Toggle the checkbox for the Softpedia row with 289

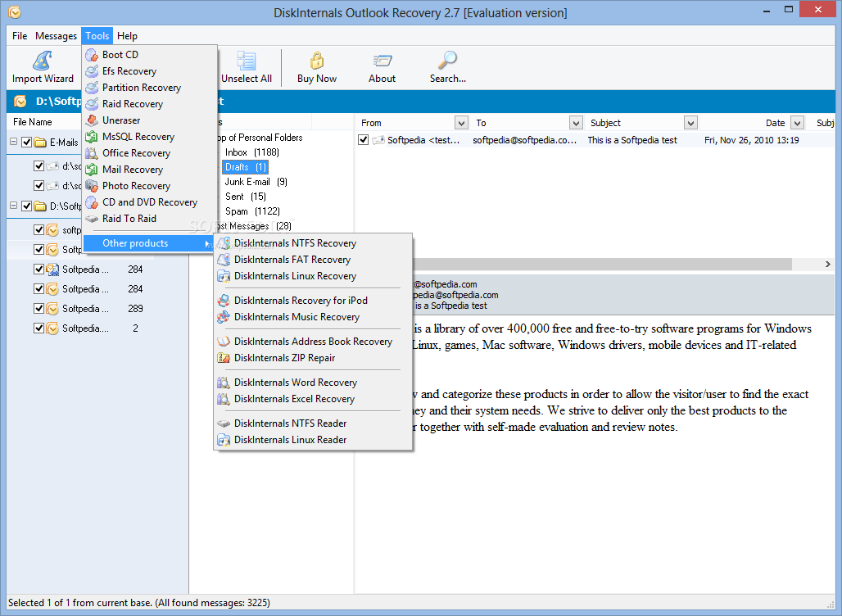pyautogui.click(x=38, y=308)
